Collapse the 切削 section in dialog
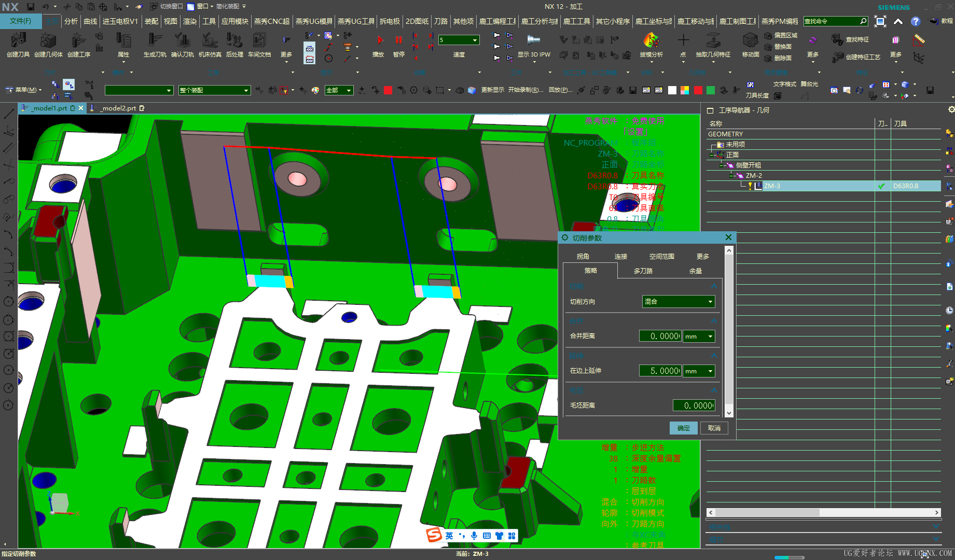955x560 pixels. (714, 286)
